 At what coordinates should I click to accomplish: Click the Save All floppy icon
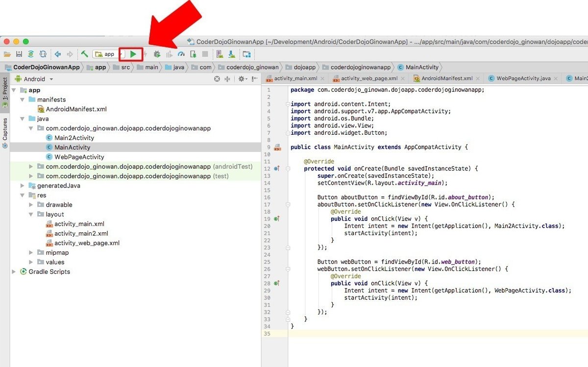click(19, 54)
